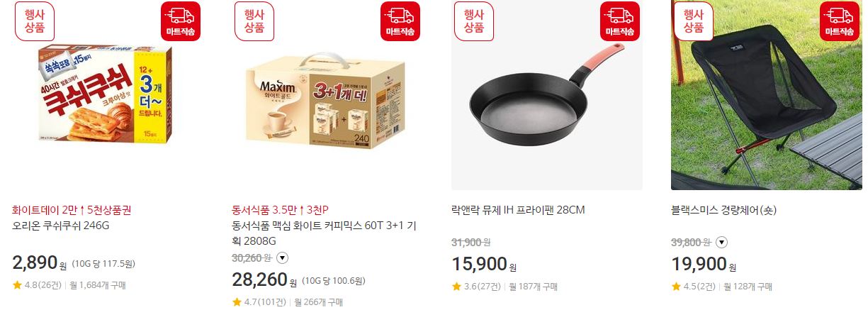Click the 행사상품 badge on the Maxim coffee item
Viewport: 868px width, 310px height.
point(254,21)
